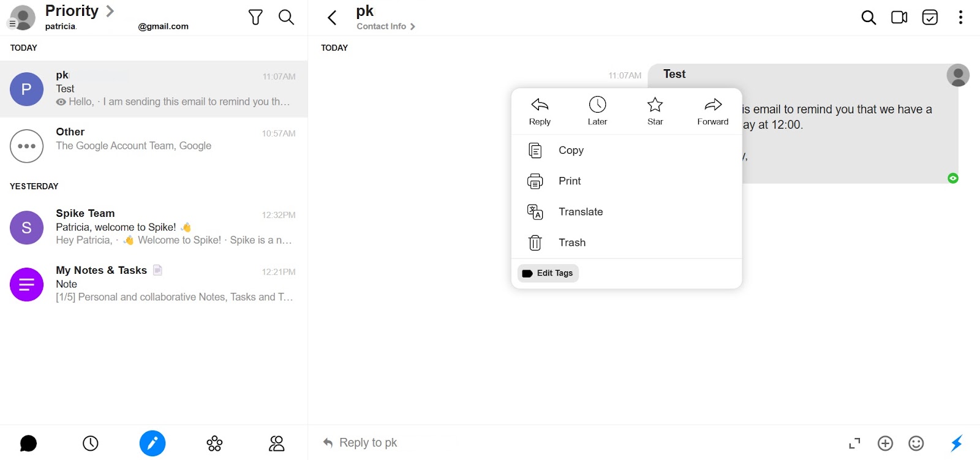Start a video call with pk

click(899, 17)
